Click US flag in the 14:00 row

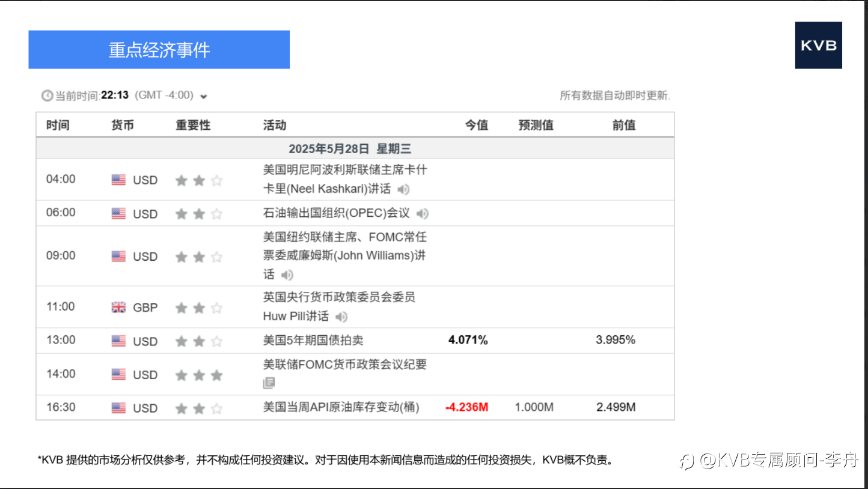click(118, 374)
